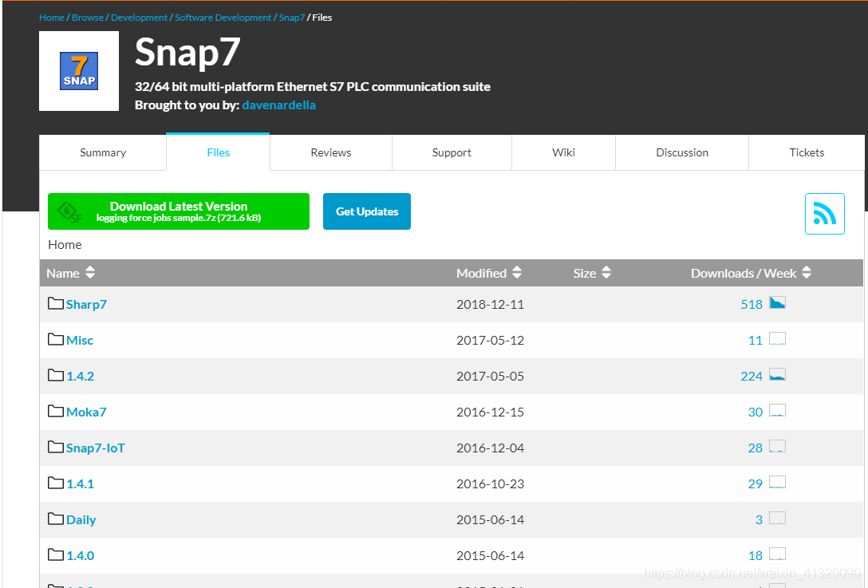Click the 2017-05-12 modified date
868x588 pixels.
pos(490,341)
